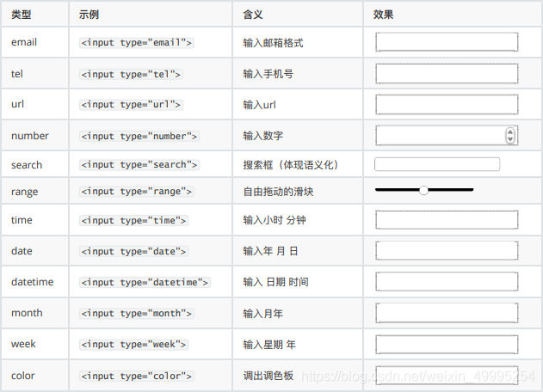Click the meaning text "输入url"
This screenshot has height=392, width=543.
pyautogui.click(x=259, y=105)
